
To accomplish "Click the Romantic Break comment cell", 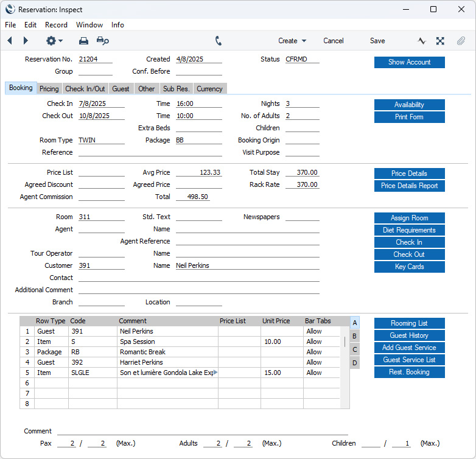I will tap(167, 352).
